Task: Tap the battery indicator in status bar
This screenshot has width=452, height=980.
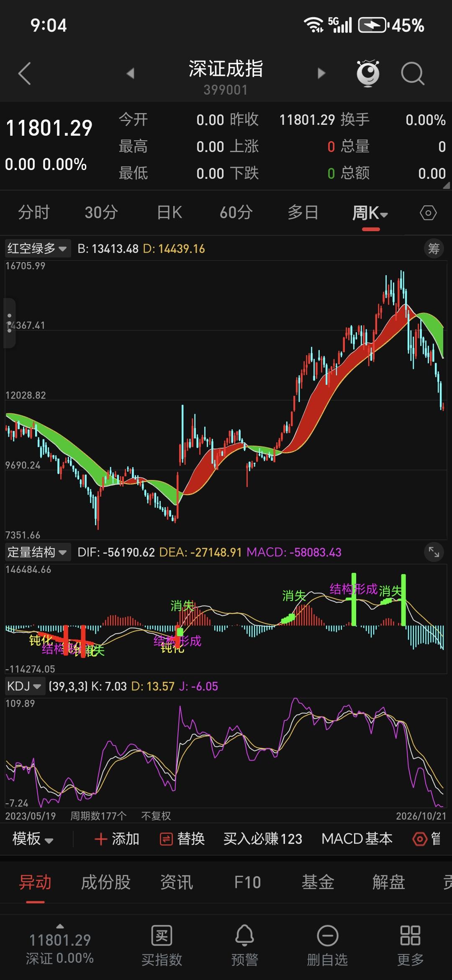Action: coord(374,25)
